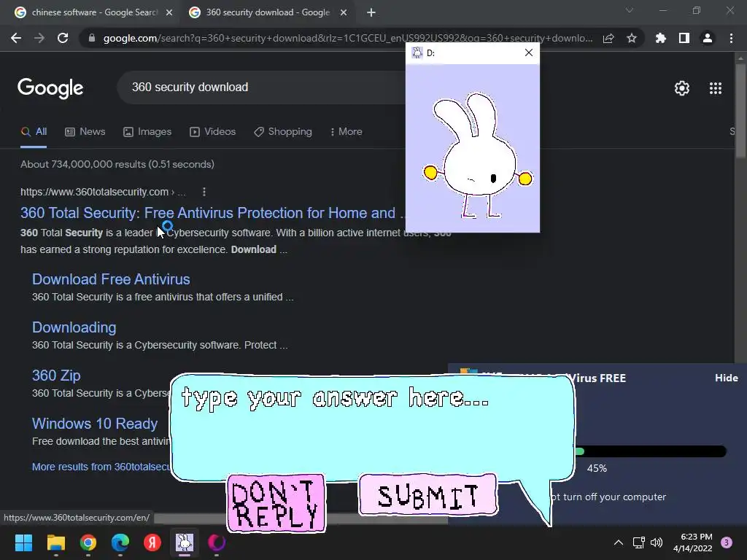Open Yandex browser from taskbar
Viewport: 747px width, 560px height.
[152, 542]
